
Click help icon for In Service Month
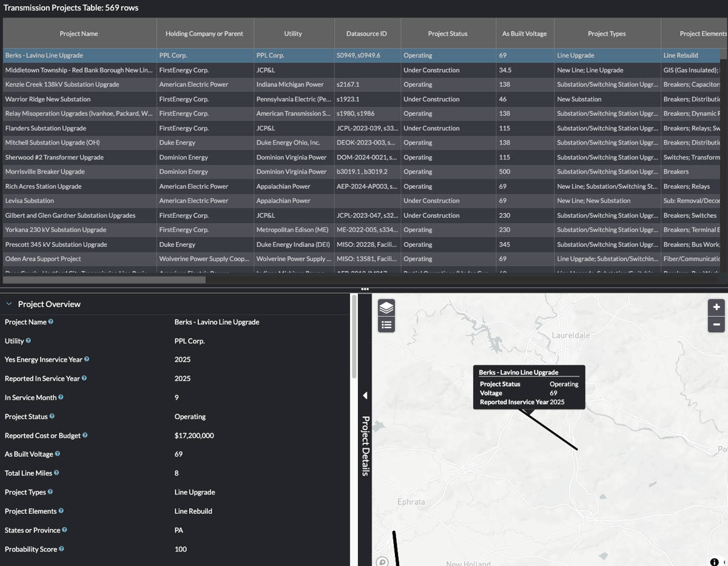coord(61,397)
